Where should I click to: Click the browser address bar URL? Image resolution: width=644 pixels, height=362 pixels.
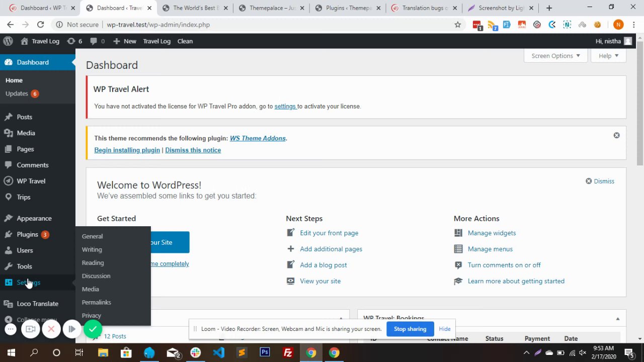coord(158,25)
